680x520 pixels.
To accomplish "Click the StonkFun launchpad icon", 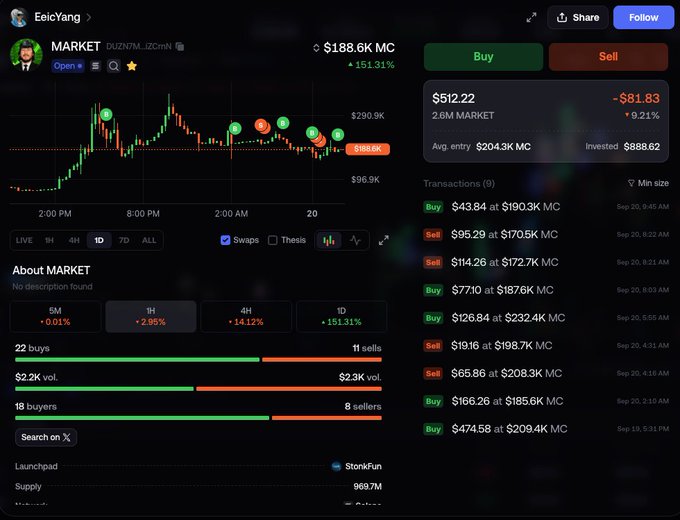I will tap(336, 467).
